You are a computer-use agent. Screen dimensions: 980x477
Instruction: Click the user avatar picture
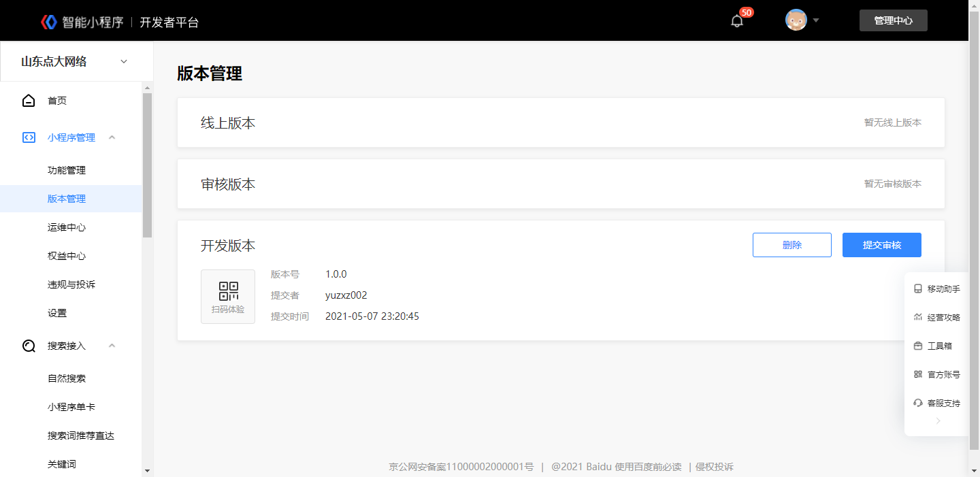coord(796,20)
